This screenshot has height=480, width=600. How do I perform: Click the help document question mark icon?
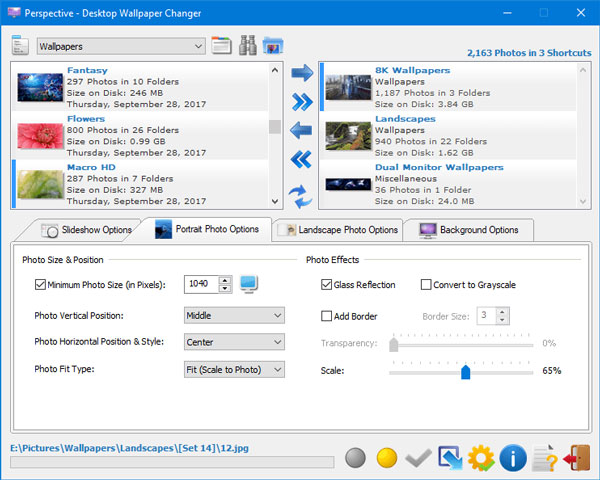click(545, 459)
